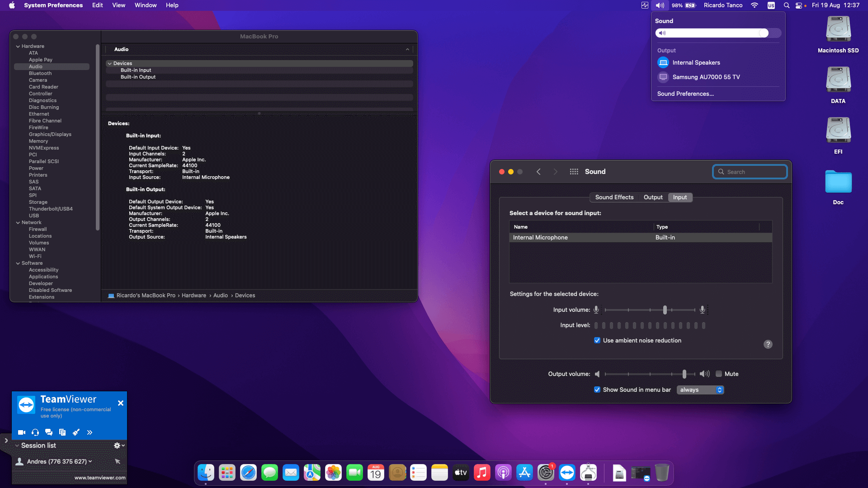Open the Wi-Fi menu bar icon
868x488 pixels.
coord(754,5)
